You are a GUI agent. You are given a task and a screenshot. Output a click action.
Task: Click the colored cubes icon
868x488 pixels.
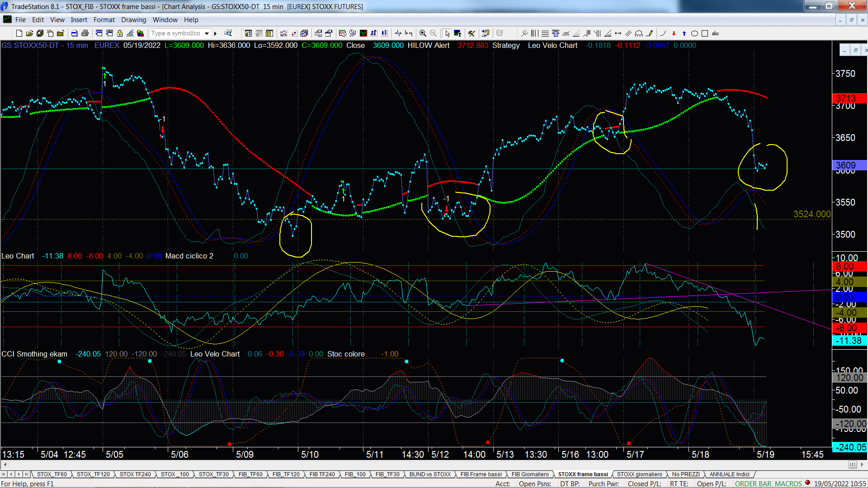140,33
